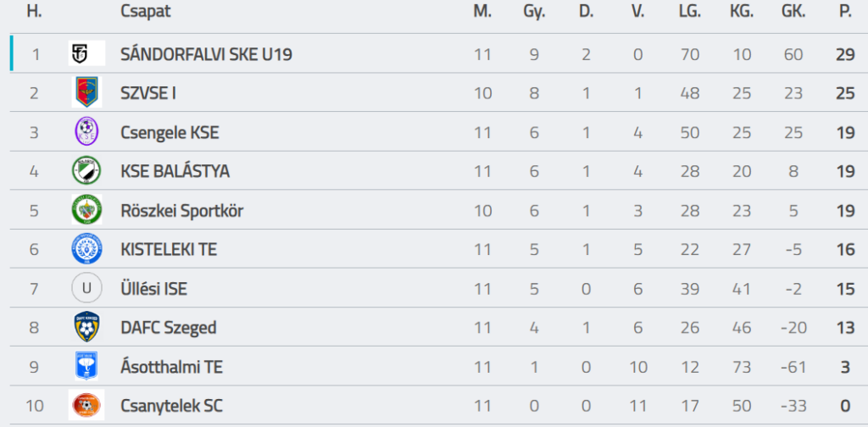The image size is (868, 427).
Task: Click the Csapat column header
Action: point(145,12)
